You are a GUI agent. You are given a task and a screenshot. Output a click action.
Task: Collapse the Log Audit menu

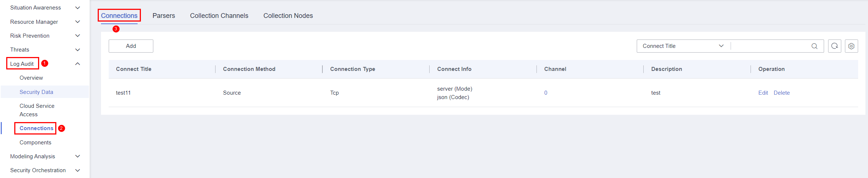[x=77, y=64]
